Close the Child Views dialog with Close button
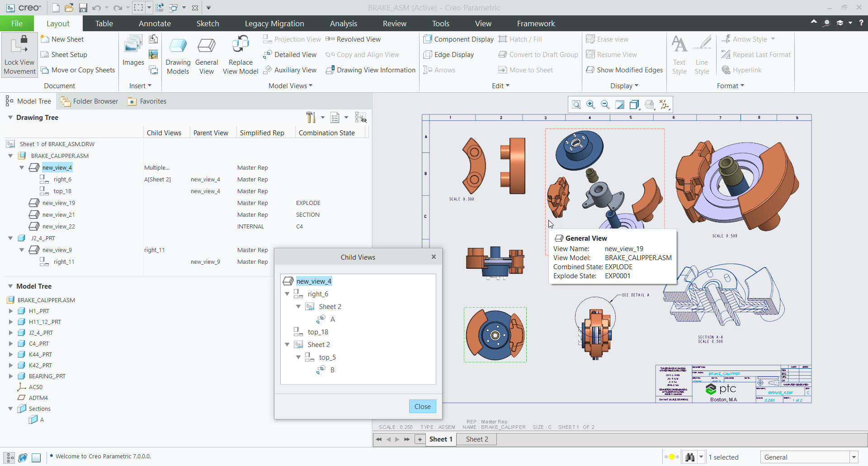Screen dimensions: 868x466 pos(423,406)
